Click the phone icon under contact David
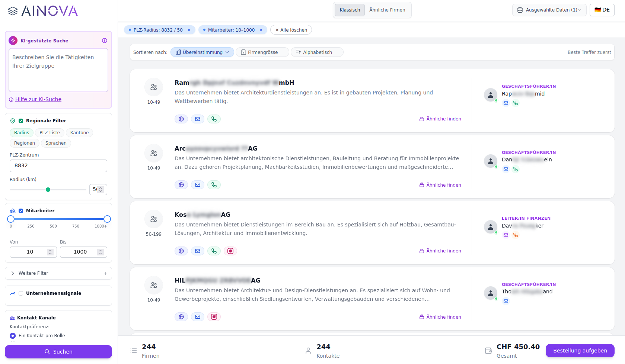This screenshot has width=625, height=364. 516,235
